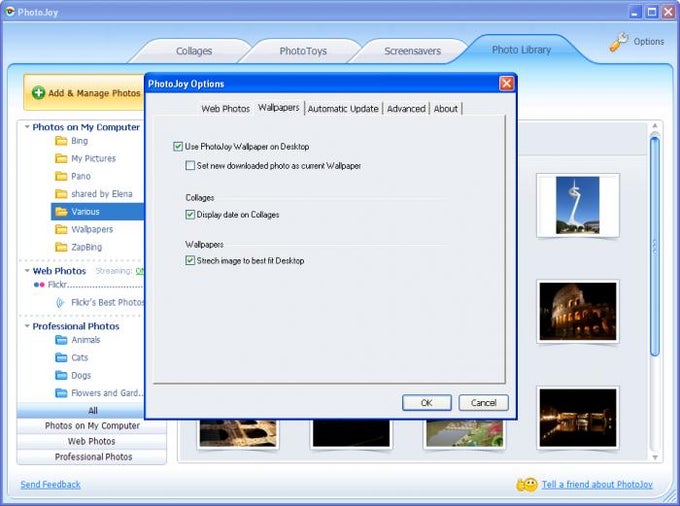Select Photos on My Computer filter bar
Screen dimensions: 680x506
tap(92, 426)
